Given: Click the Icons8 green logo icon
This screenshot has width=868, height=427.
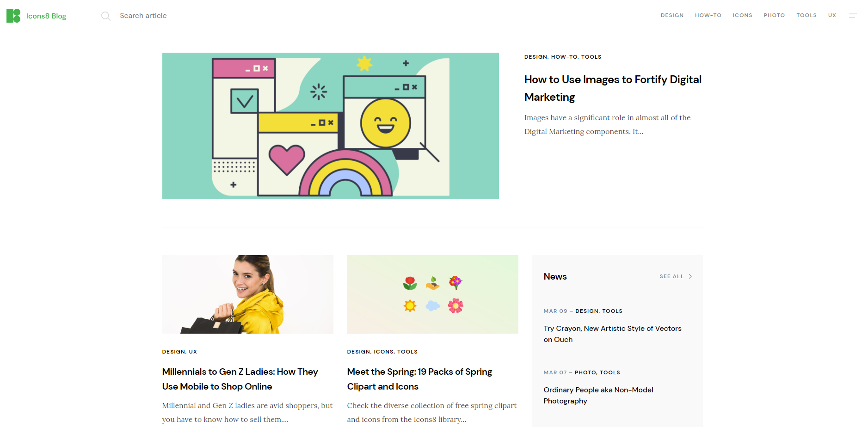Looking at the screenshot, I should pos(13,16).
